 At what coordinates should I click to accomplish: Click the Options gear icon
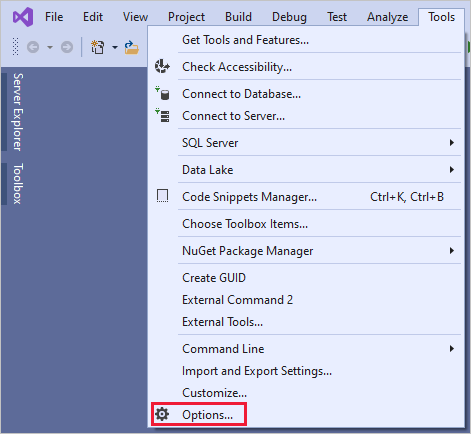(x=162, y=414)
